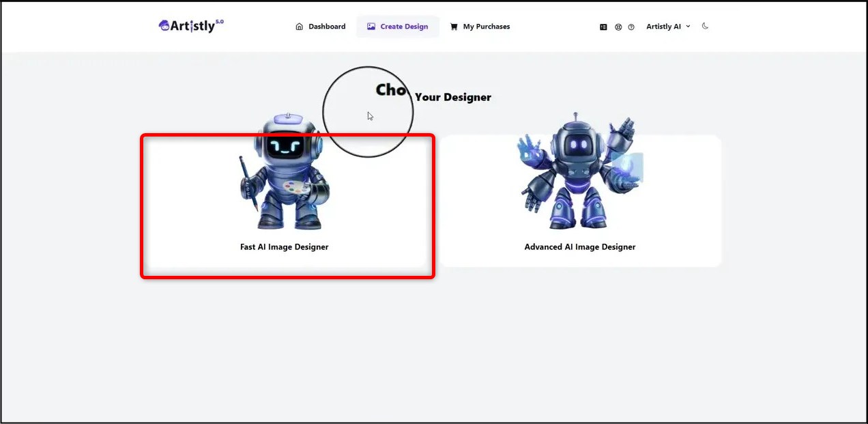
Task: Click the shopping cart icon near My Purchases
Action: (454, 26)
